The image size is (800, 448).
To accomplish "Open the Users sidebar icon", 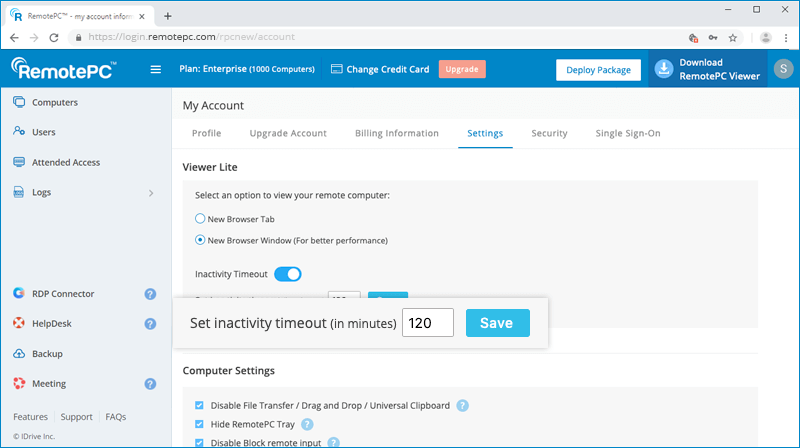I will click(x=19, y=132).
